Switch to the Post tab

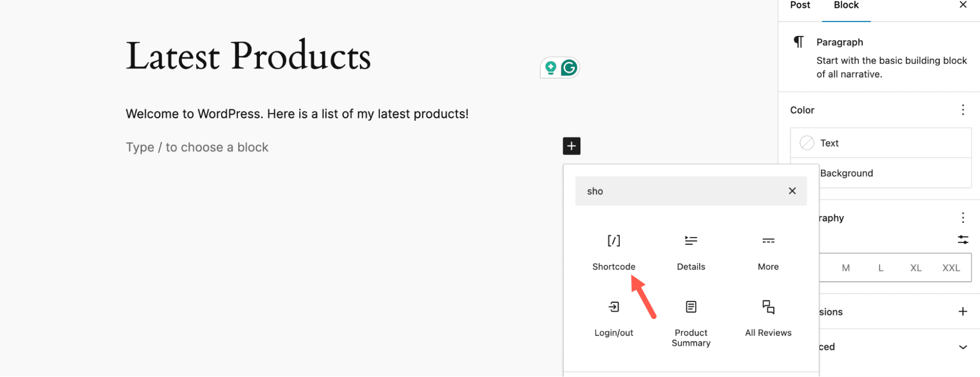click(x=800, y=5)
